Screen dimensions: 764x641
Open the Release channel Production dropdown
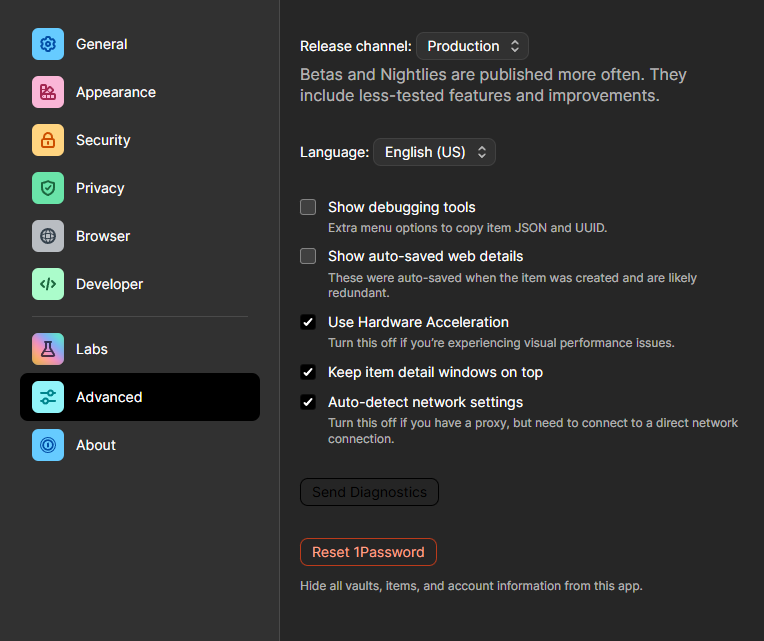point(472,46)
